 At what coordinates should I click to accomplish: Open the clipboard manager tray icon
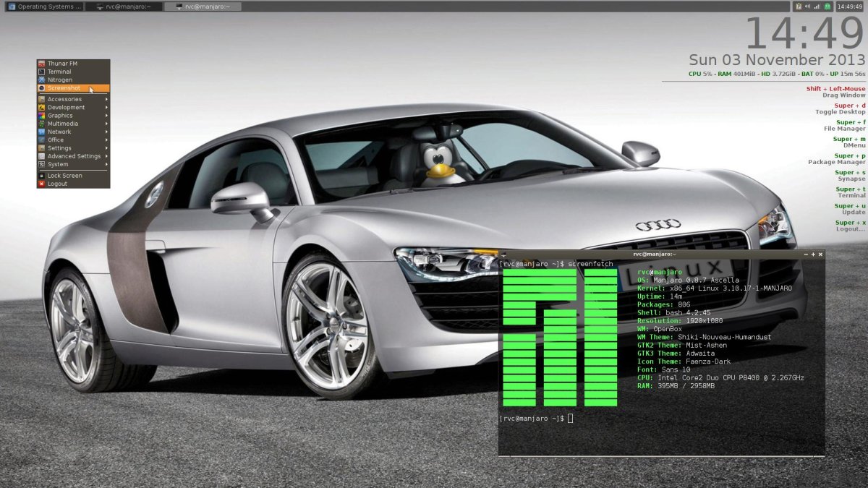(x=799, y=7)
